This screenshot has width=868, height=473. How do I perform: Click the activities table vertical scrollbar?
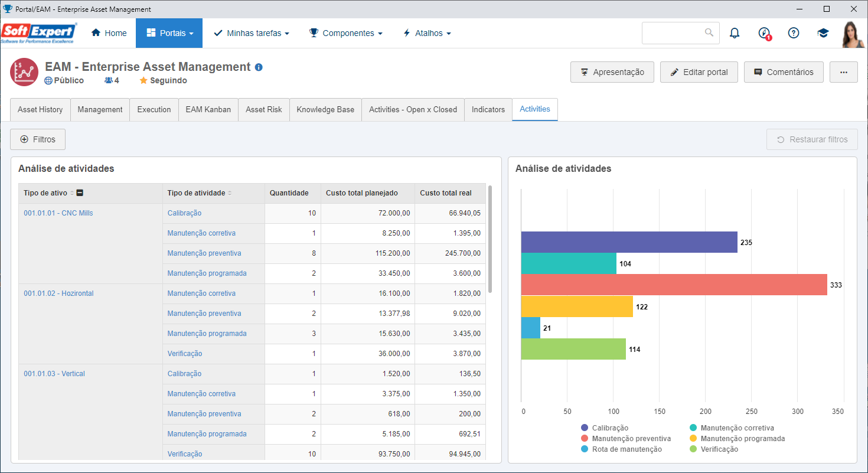pyautogui.click(x=490, y=239)
